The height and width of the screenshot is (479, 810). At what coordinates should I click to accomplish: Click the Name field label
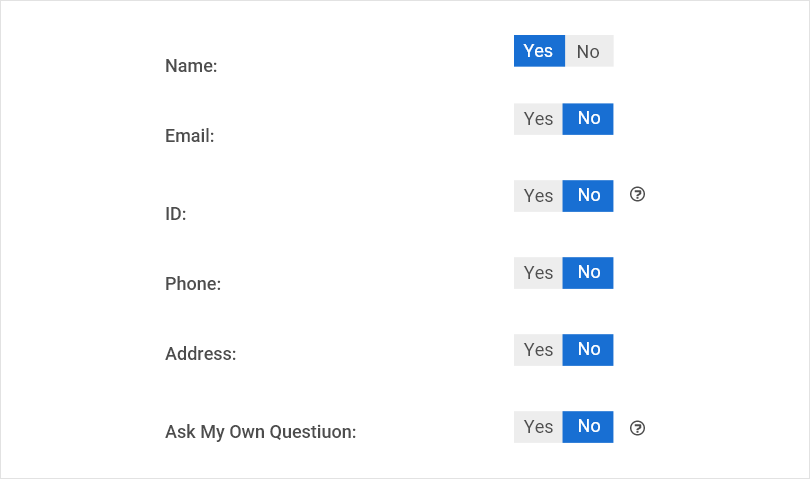click(x=191, y=66)
